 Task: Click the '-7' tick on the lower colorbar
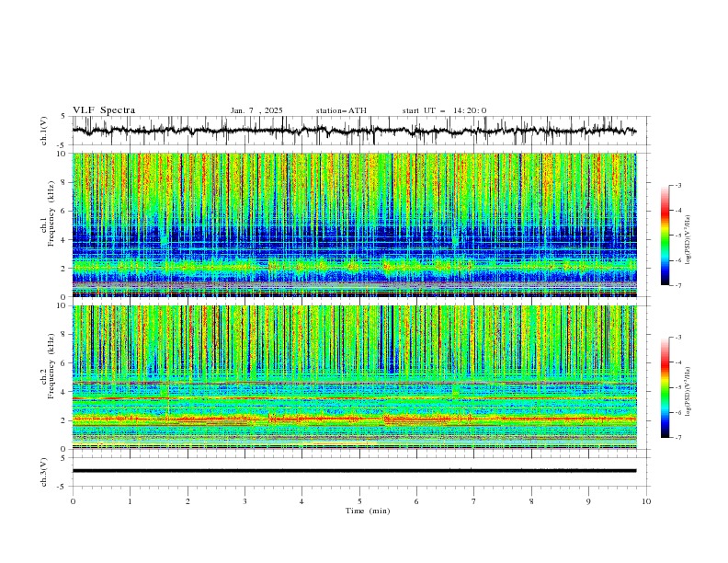[x=678, y=438]
